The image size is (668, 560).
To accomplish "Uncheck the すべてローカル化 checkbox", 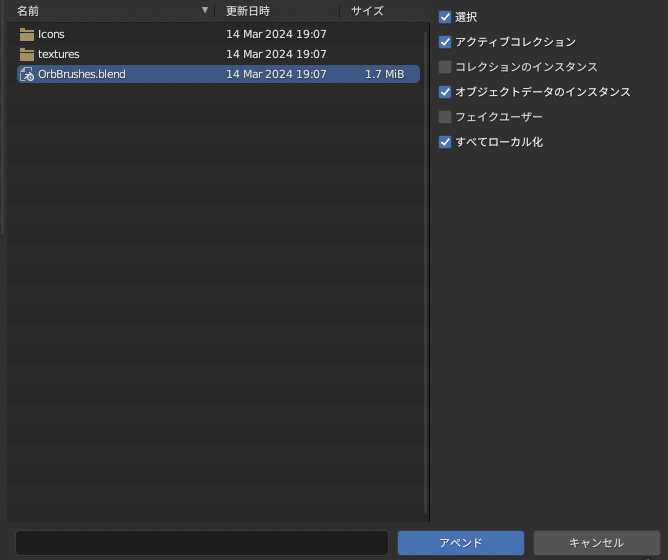I will (445, 142).
